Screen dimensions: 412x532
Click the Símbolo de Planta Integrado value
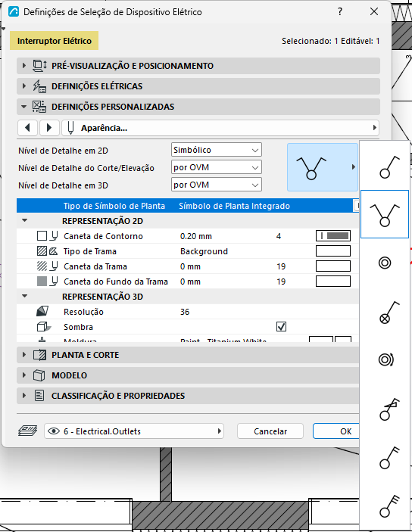(234, 206)
